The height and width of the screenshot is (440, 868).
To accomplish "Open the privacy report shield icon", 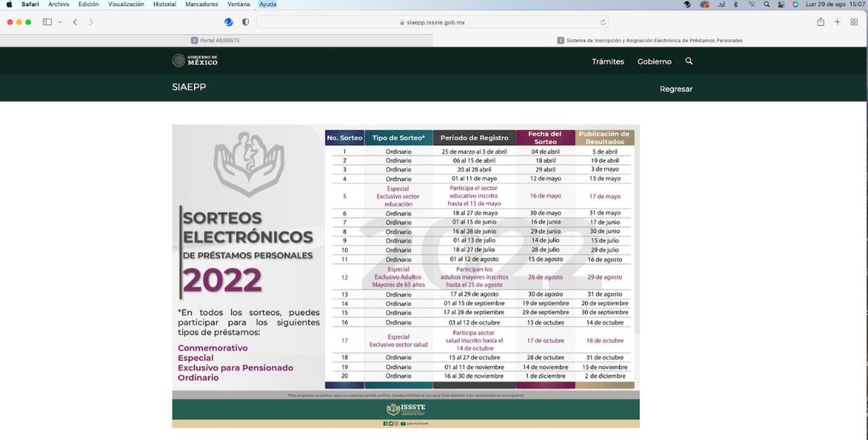I will (245, 22).
